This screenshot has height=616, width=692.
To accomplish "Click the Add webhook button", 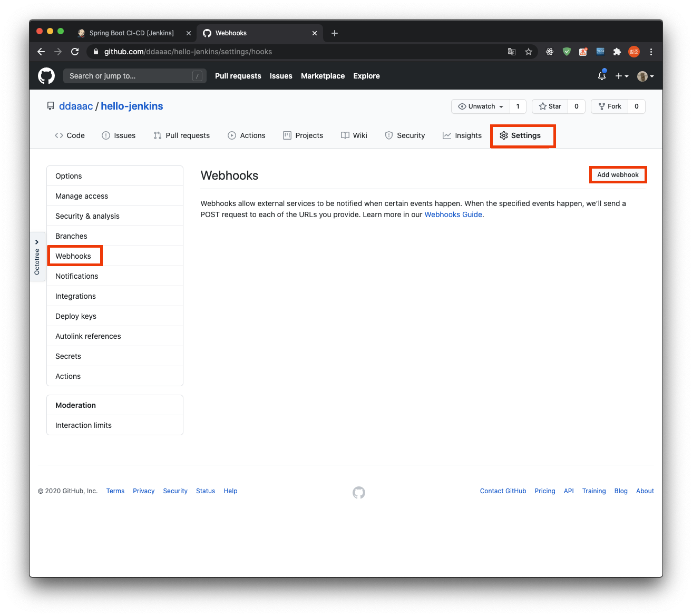I will [618, 175].
